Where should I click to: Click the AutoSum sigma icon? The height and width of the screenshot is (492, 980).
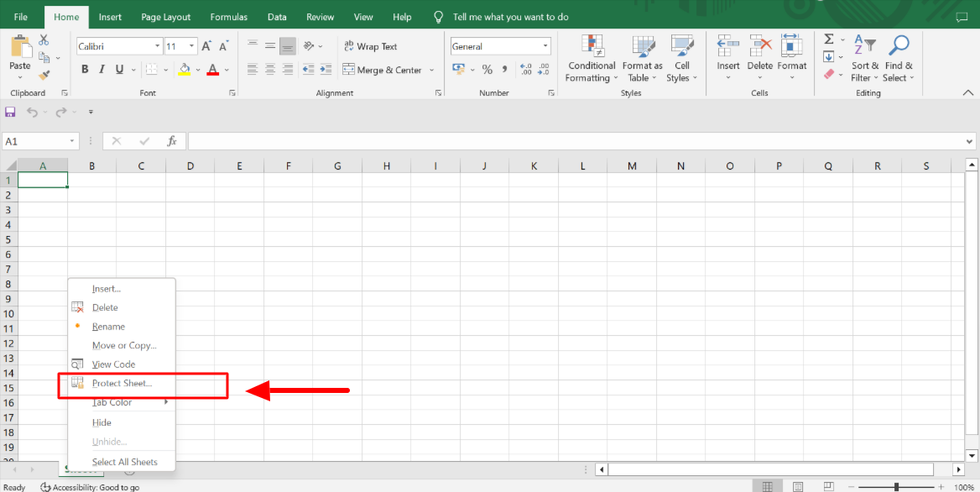point(829,39)
